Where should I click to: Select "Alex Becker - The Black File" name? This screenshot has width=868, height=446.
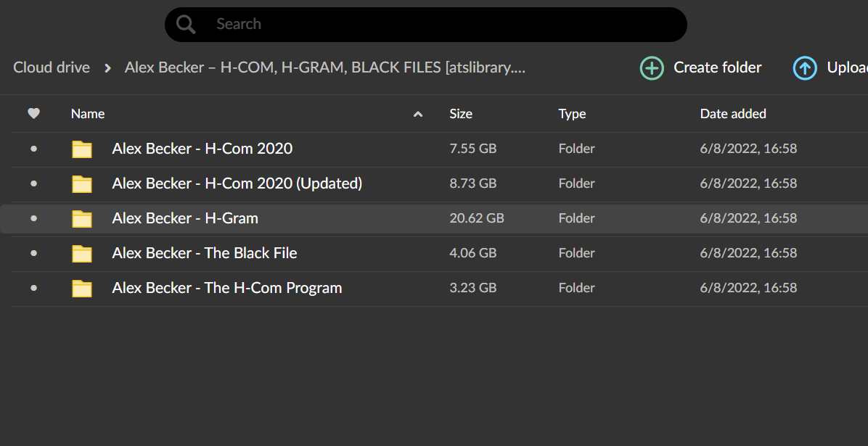(x=204, y=253)
